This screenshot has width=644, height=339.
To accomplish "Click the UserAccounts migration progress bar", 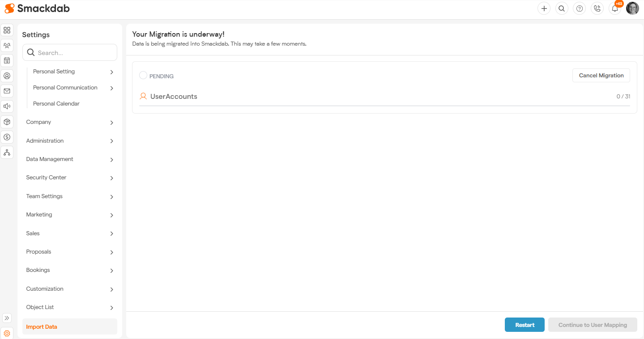I will 384,106.
